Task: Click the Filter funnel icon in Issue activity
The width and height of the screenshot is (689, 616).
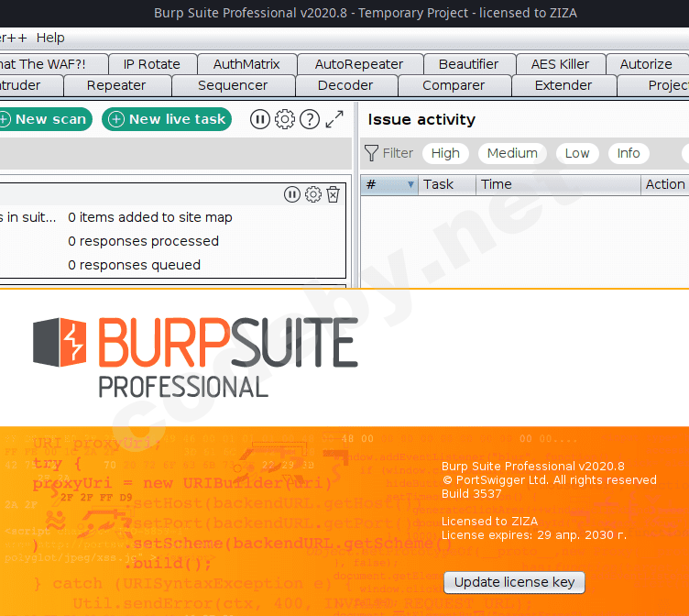Action: pyautogui.click(x=371, y=153)
